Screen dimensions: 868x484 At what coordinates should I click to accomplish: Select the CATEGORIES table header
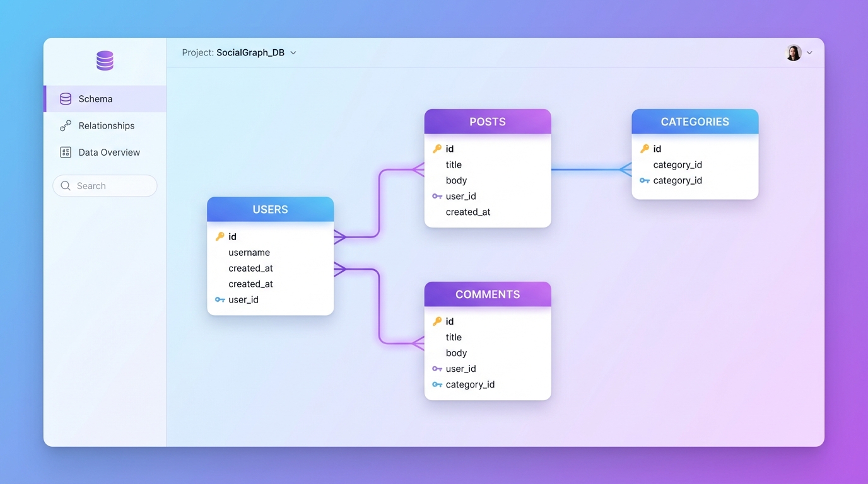(x=695, y=121)
